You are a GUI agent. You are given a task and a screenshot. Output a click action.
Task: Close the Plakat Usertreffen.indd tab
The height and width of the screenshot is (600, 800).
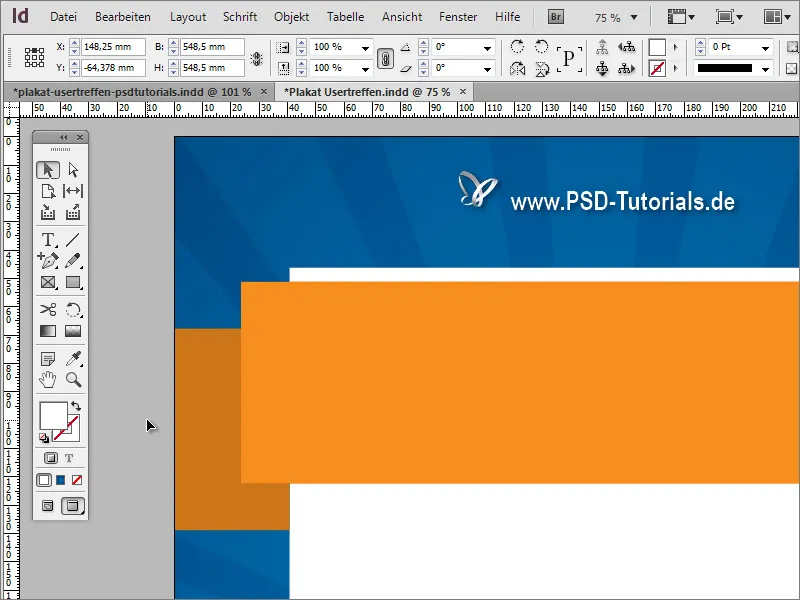coord(463,92)
